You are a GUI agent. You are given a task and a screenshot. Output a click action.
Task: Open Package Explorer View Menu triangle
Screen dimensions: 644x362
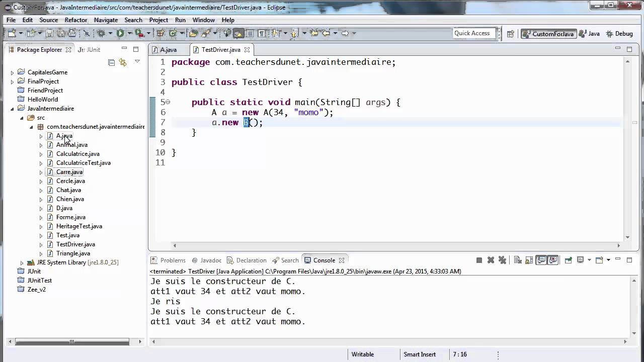137,62
